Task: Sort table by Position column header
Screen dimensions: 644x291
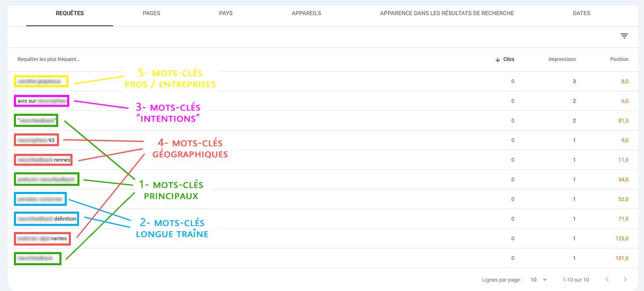Action: click(x=619, y=59)
